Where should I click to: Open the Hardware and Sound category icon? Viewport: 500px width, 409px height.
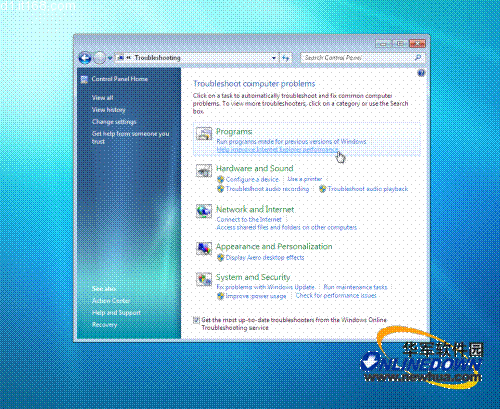coord(204,171)
